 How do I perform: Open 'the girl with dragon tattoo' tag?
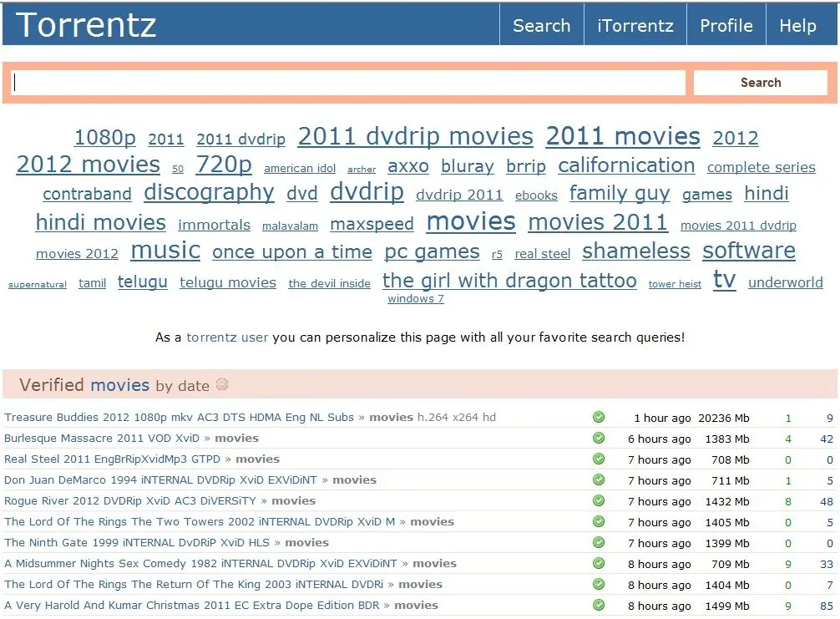pyautogui.click(x=510, y=281)
